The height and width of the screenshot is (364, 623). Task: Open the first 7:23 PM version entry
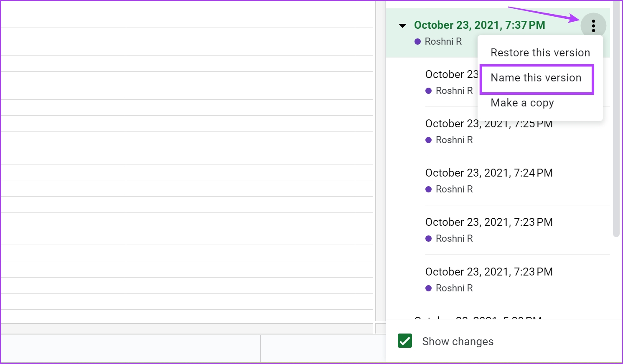point(517,230)
